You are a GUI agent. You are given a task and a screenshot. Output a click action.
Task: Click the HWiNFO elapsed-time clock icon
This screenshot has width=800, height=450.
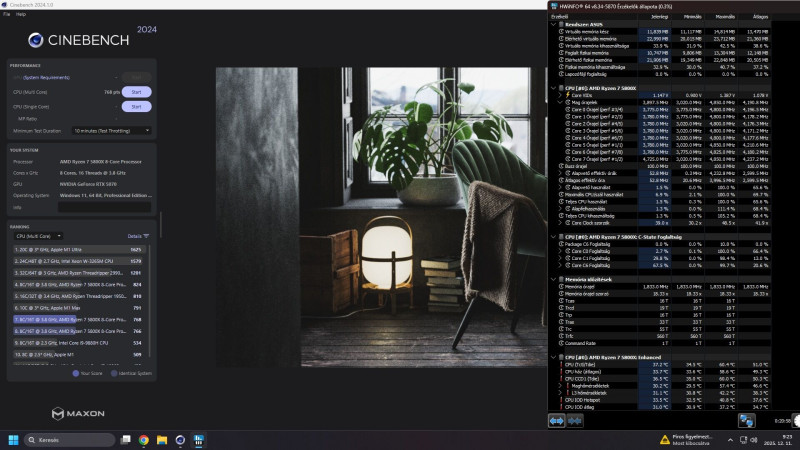[x=796, y=421]
